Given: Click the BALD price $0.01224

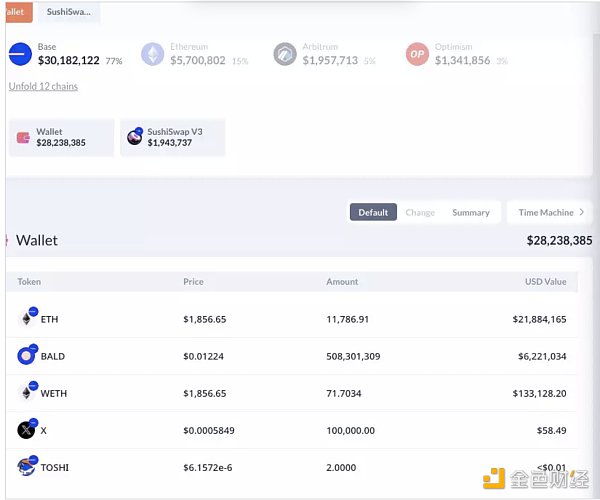Looking at the screenshot, I should pos(204,356).
